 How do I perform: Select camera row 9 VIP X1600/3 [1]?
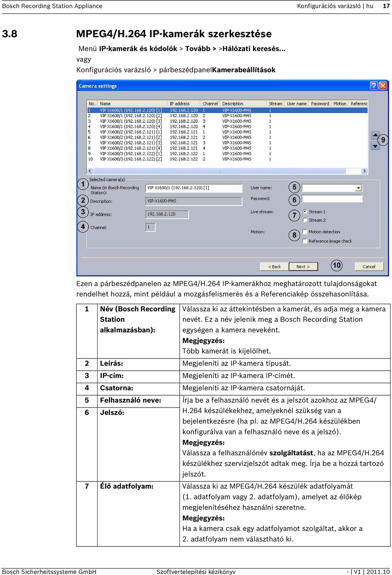(x=227, y=154)
